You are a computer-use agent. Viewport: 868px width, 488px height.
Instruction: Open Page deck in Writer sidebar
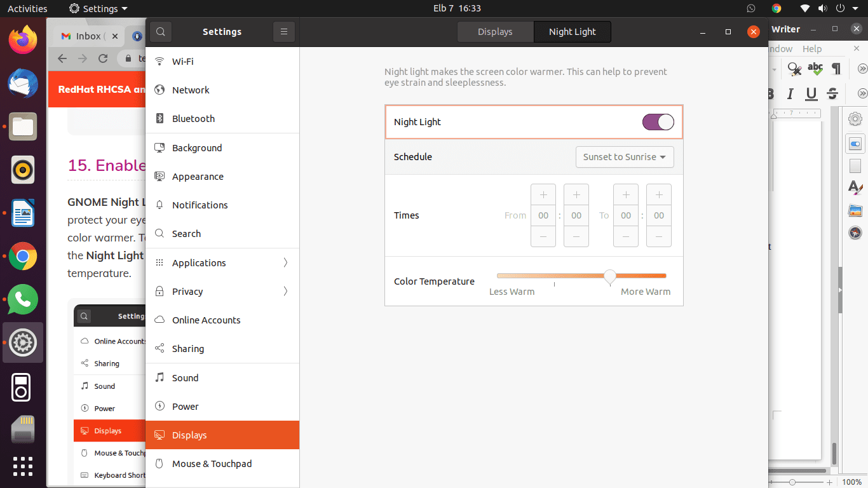(x=855, y=166)
